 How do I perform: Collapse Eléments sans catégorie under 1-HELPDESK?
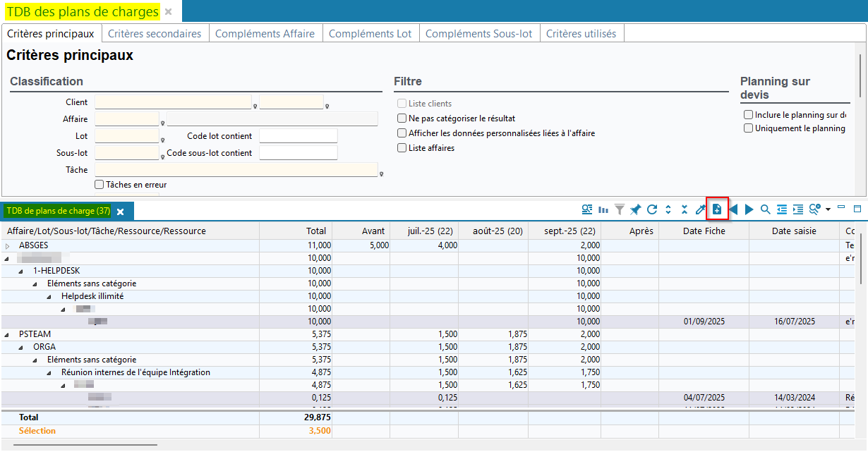click(x=36, y=283)
